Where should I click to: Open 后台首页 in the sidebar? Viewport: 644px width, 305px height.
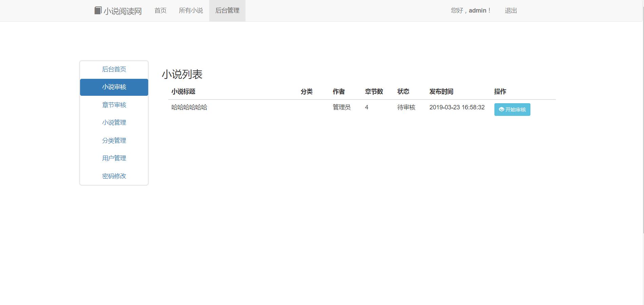tap(114, 69)
